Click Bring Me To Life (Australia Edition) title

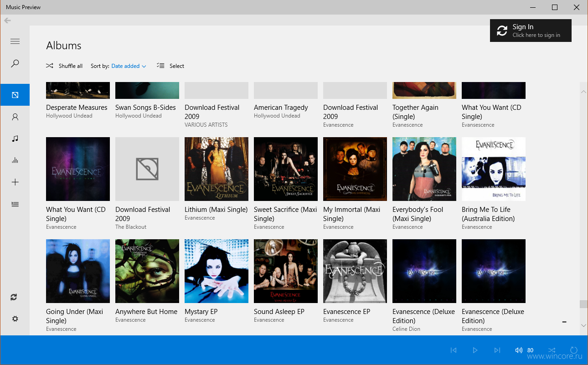click(488, 214)
